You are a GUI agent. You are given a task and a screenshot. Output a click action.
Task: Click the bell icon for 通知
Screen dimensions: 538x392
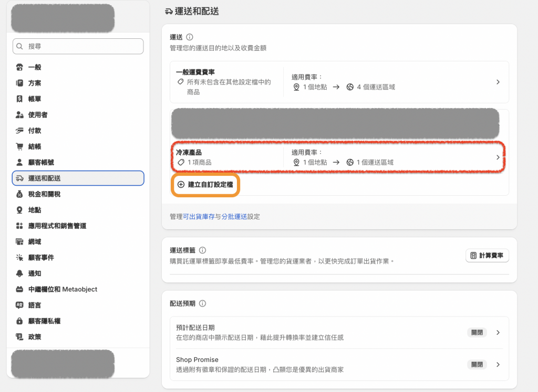pyautogui.click(x=20, y=273)
